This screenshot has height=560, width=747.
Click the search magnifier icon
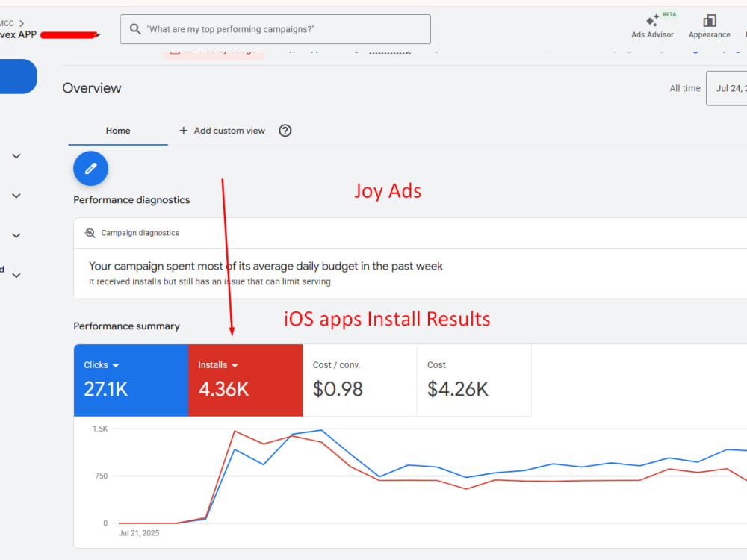135,29
